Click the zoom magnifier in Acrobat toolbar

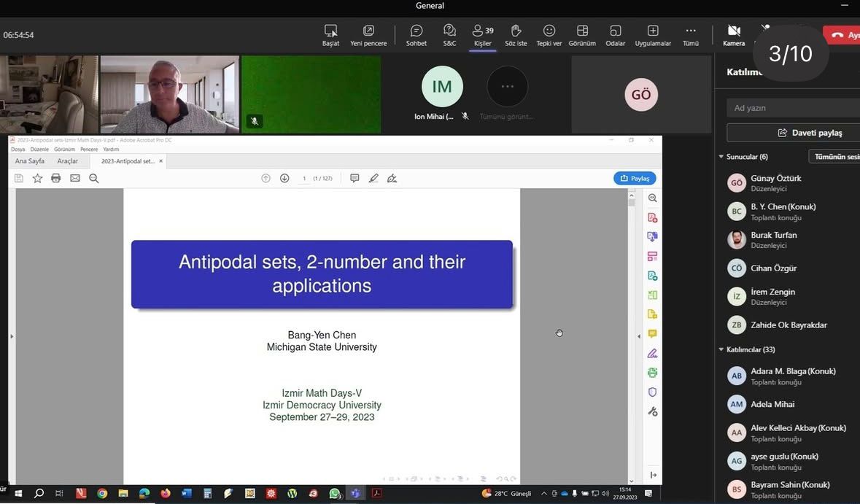pos(94,178)
